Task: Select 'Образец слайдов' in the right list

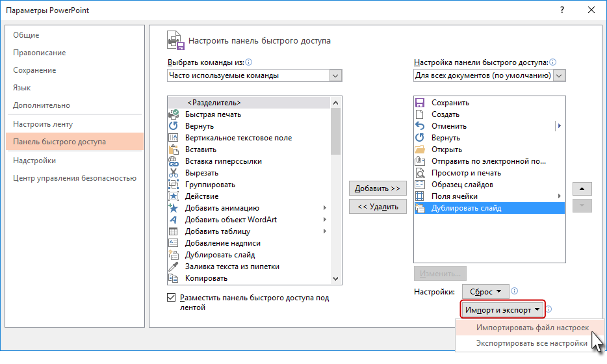Action: click(x=489, y=185)
